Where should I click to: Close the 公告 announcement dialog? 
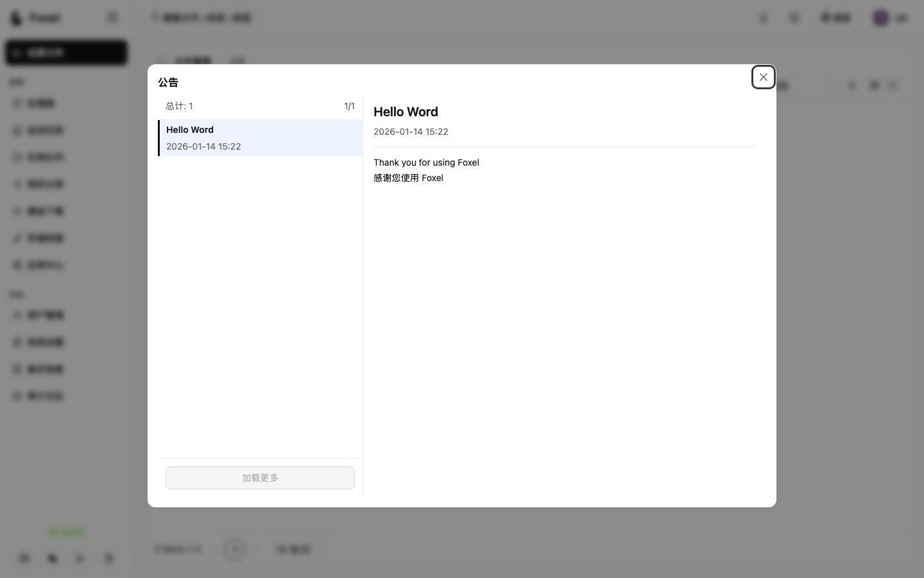(763, 77)
